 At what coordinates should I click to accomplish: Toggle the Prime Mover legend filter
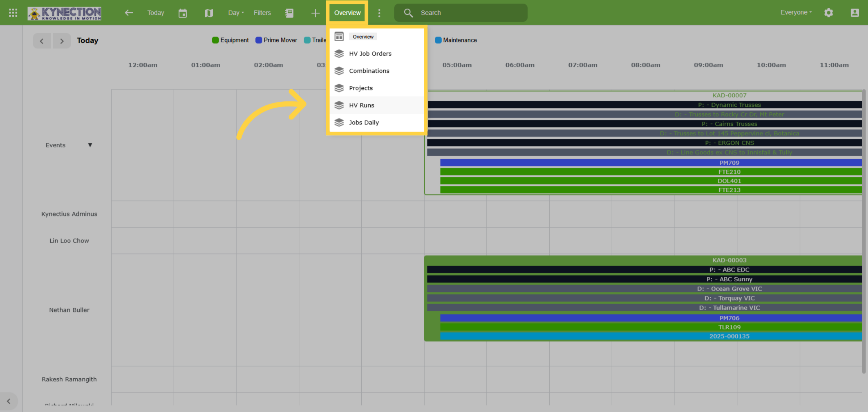click(x=276, y=40)
